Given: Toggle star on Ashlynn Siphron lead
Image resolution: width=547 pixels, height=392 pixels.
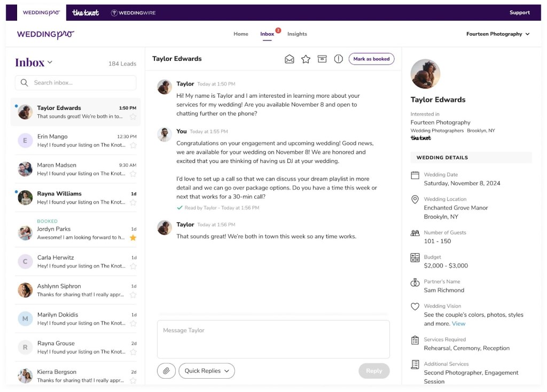Looking at the screenshot, I should pyautogui.click(x=133, y=295).
